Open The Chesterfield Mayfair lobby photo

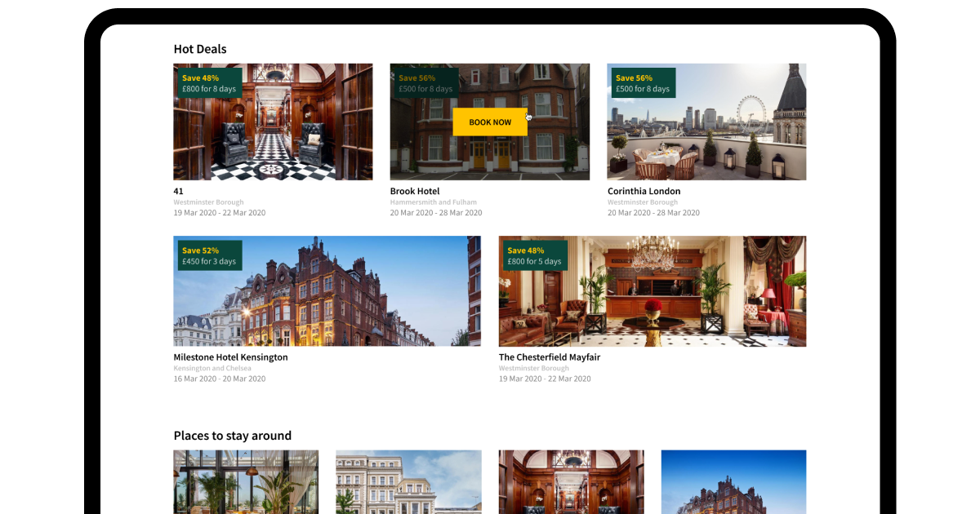tap(653, 291)
